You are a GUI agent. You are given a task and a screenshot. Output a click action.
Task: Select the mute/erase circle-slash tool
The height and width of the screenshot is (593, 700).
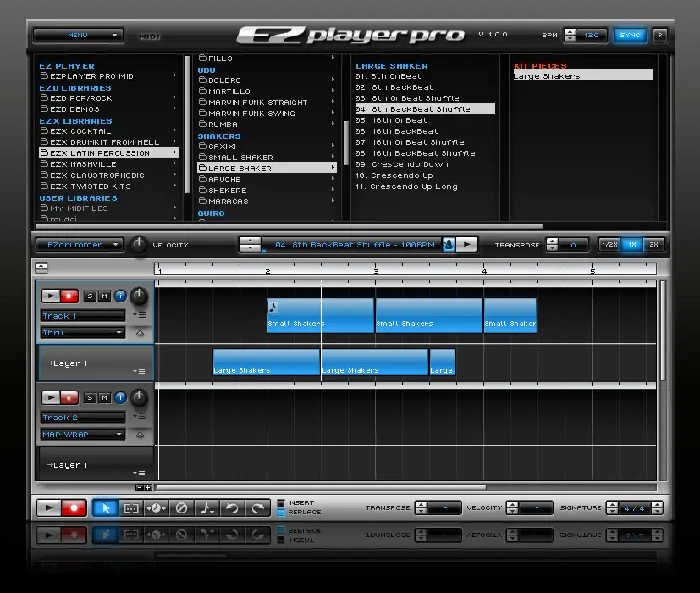181,508
